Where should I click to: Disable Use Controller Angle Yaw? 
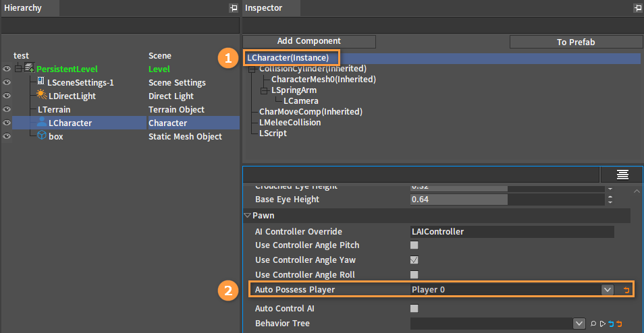(x=414, y=260)
